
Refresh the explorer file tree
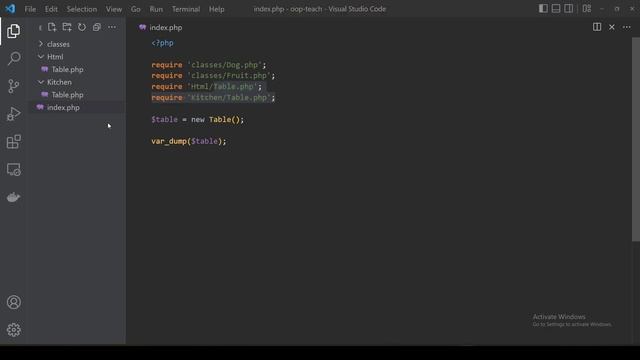82,27
